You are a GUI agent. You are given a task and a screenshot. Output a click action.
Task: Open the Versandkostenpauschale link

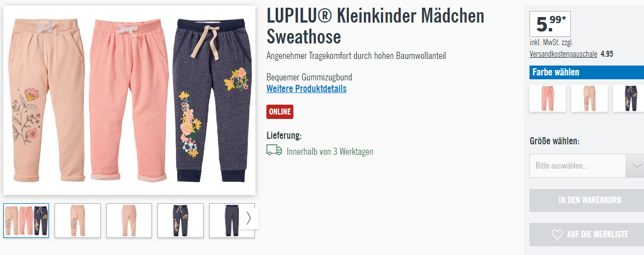coord(563,54)
